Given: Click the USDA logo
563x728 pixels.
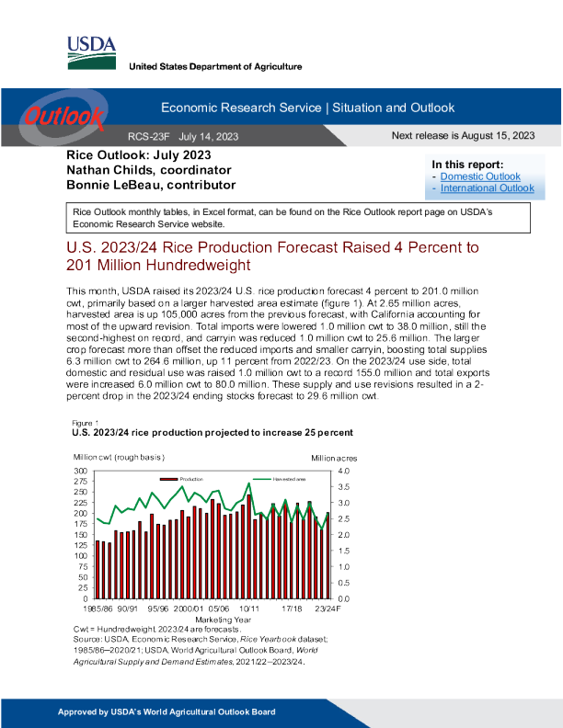Looking at the screenshot, I should tap(92, 53).
